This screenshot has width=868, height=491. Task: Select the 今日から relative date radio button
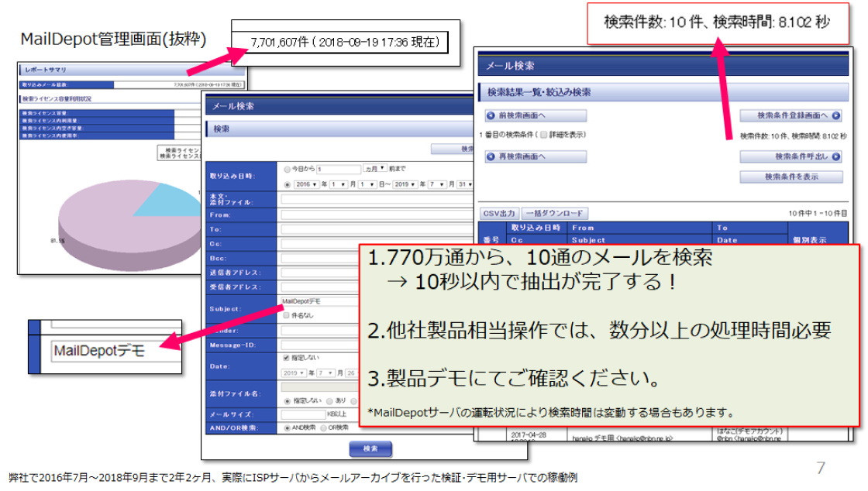point(288,169)
